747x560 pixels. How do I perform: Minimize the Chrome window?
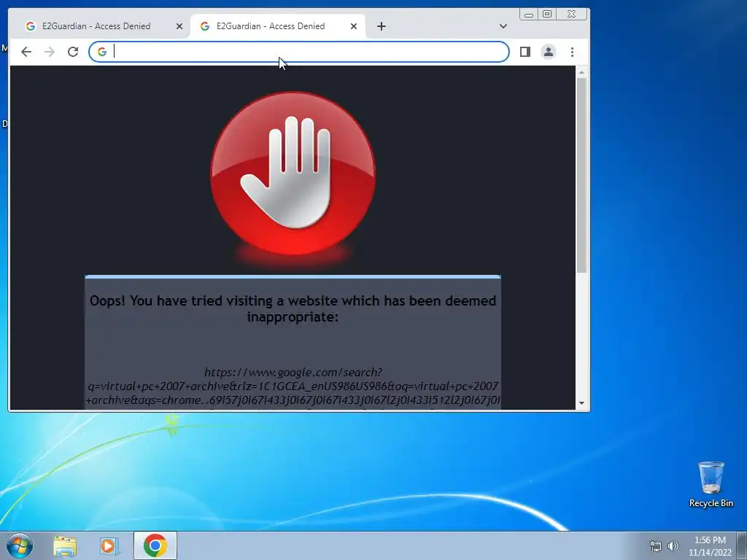pyautogui.click(x=529, y=15)
